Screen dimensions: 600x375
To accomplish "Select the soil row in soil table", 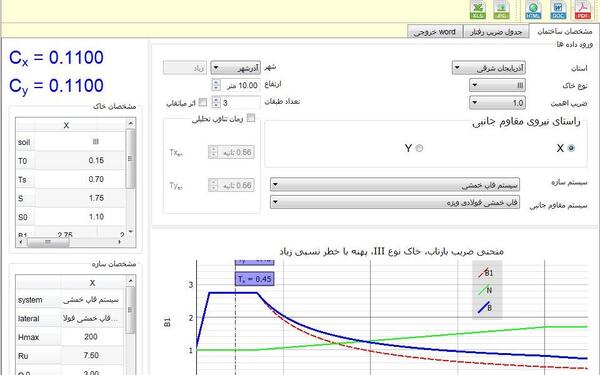I will pos(70,142).
